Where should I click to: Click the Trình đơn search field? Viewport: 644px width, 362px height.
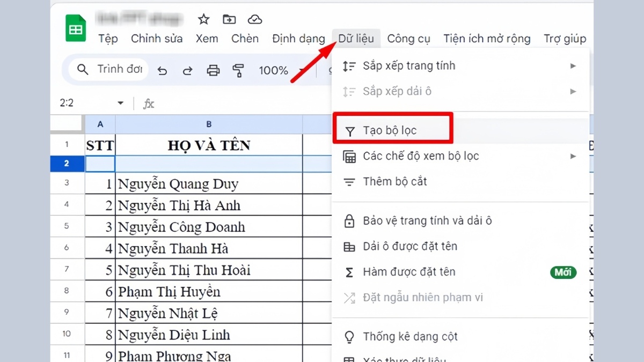tap(109, 70)
